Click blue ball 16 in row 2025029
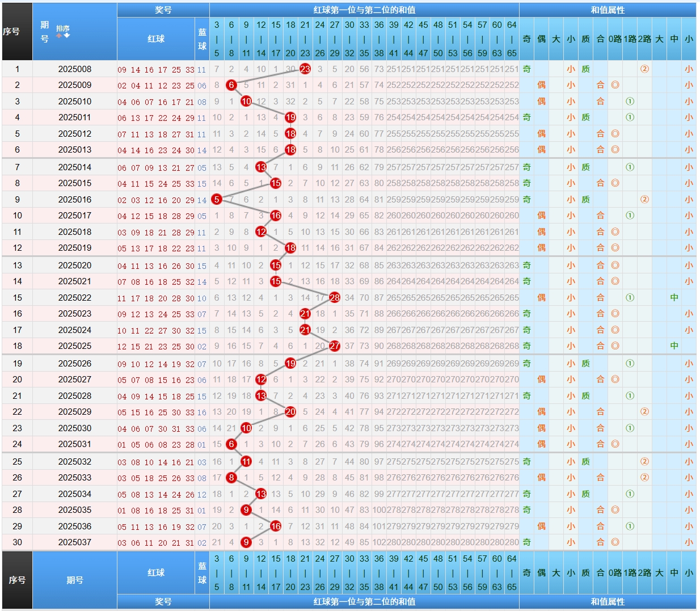Viewport: 700px width, 611px height. coord(202,412)
